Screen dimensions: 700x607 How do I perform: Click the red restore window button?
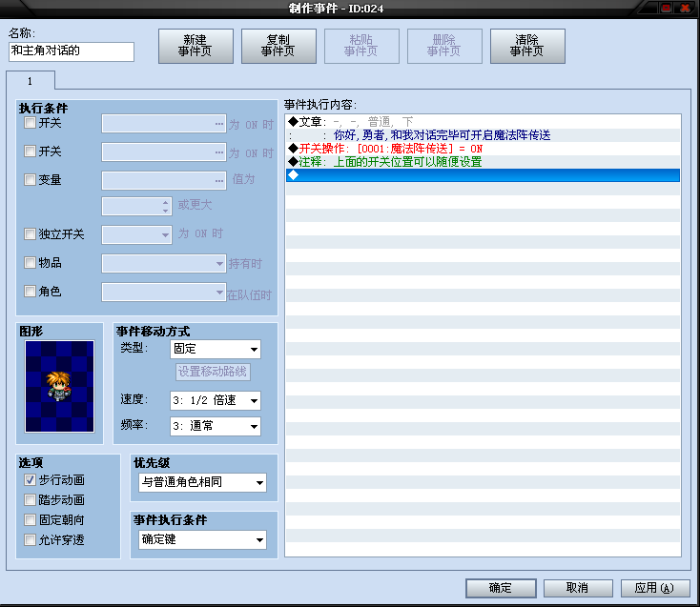coord(666,8)
